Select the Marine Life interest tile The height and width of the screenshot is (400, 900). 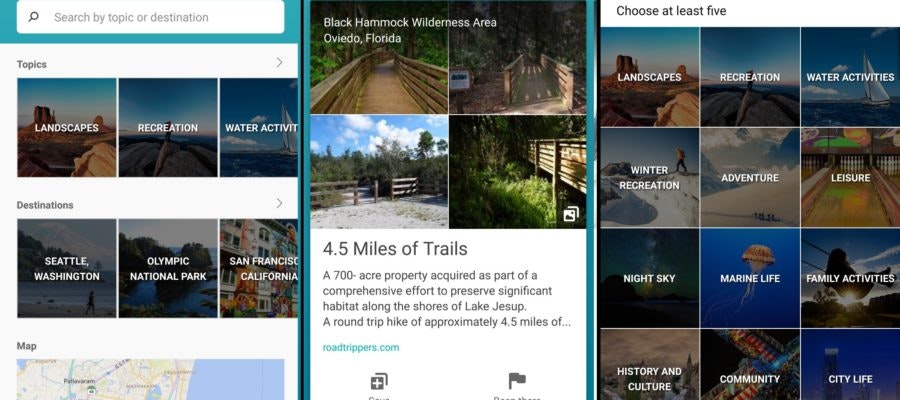(x=750, y=278)
